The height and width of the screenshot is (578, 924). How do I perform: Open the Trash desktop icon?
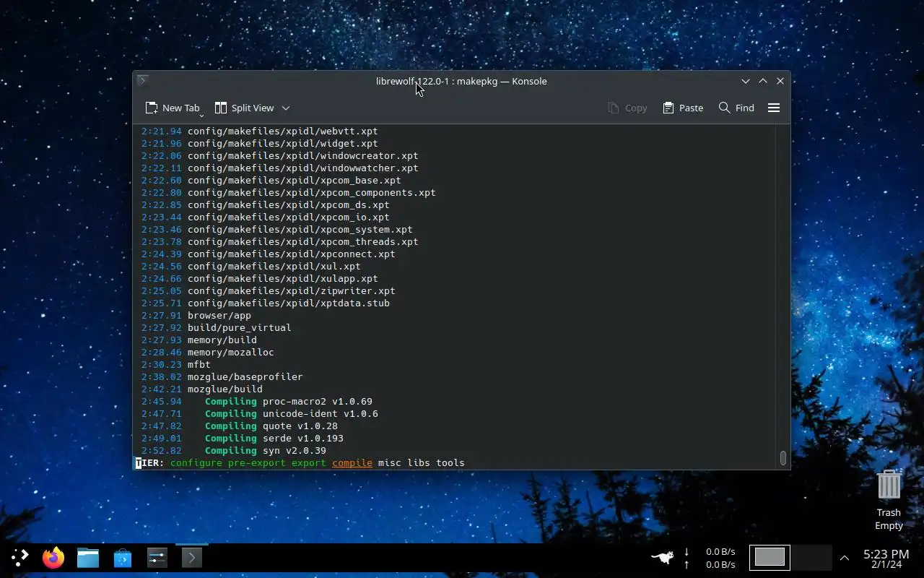(x=889, y=499)
